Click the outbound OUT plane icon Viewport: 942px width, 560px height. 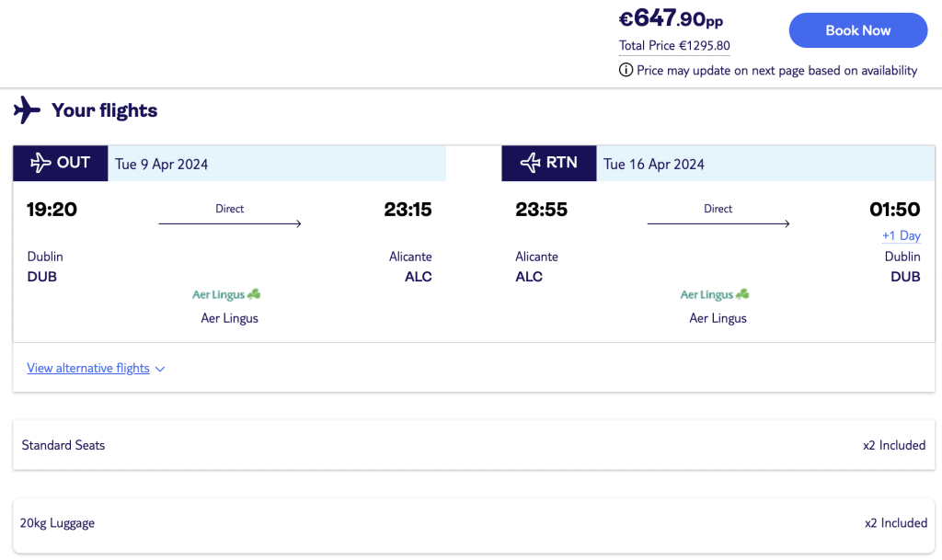coord(40,163)
